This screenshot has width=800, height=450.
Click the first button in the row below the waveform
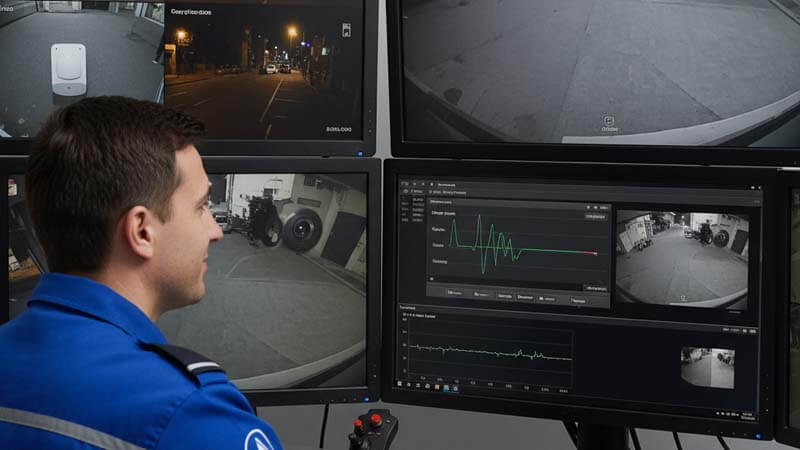[x=454, y=296]
